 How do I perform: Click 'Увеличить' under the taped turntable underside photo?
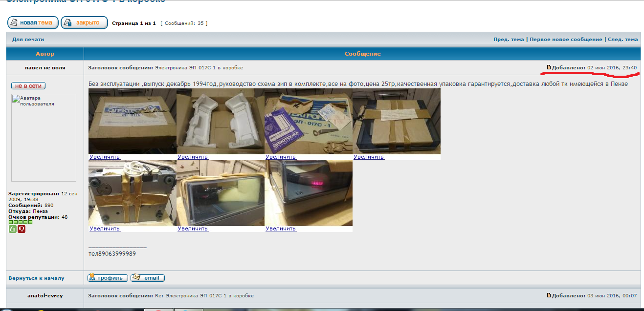[105, 228]
